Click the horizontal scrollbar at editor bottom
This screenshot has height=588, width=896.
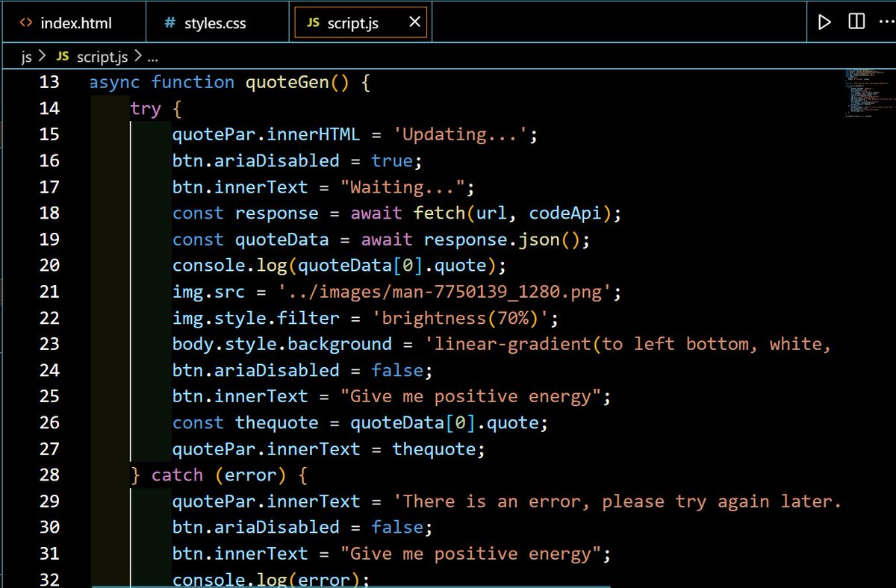(351, 586)
